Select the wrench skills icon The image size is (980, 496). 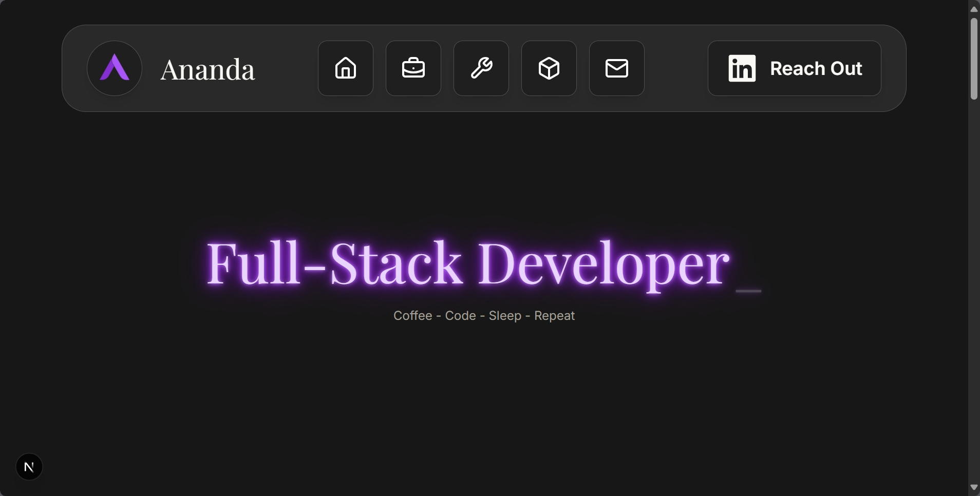point(481,68)
